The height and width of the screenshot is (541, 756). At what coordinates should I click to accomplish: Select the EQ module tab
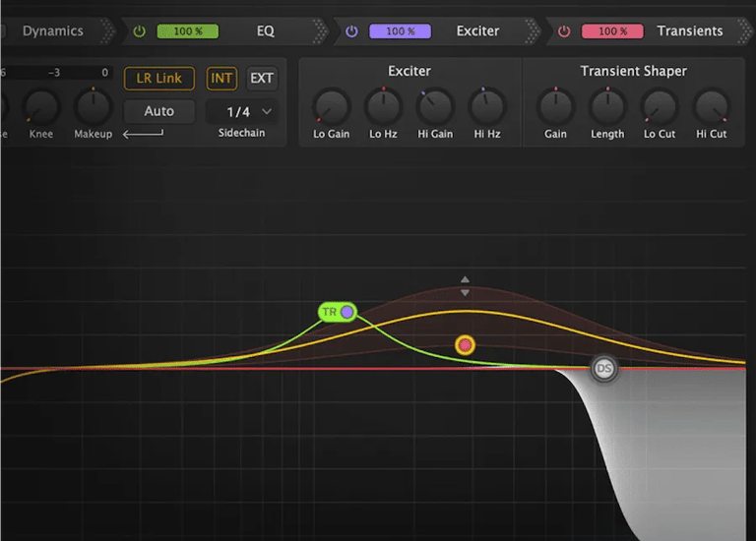pos(265,30)
